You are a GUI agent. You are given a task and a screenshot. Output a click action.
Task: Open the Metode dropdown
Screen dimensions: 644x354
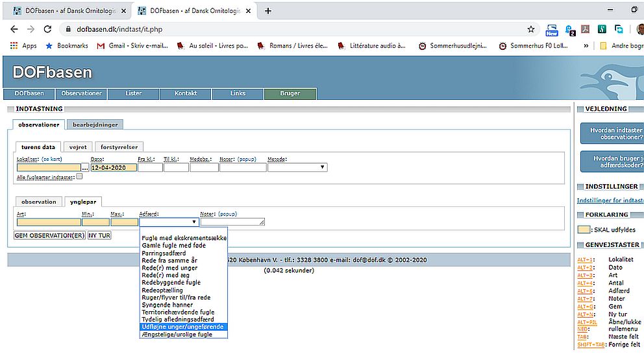point(297,167)
